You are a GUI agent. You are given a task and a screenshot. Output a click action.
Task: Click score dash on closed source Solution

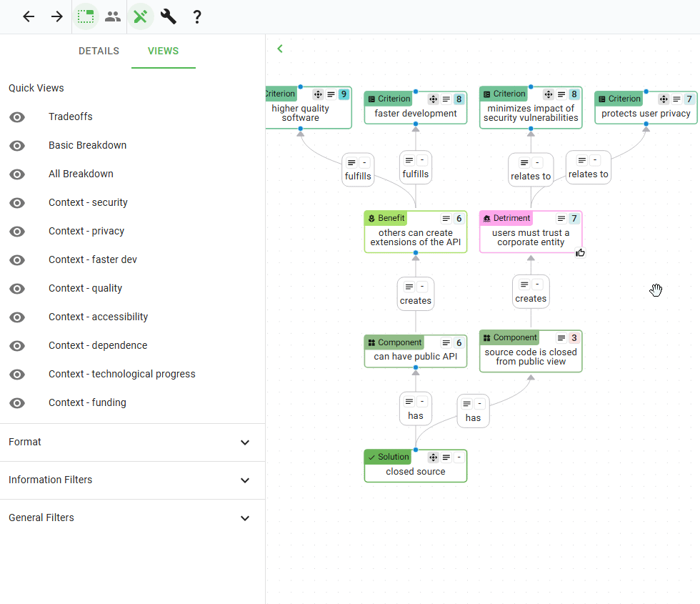pos(459,457)
